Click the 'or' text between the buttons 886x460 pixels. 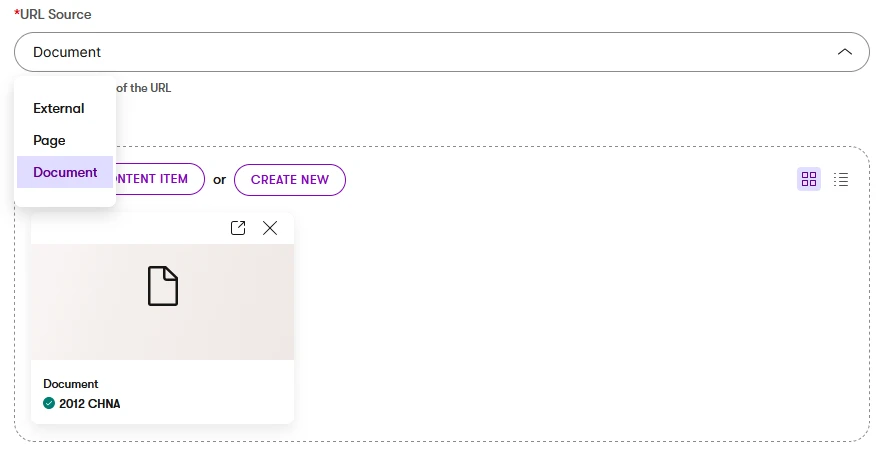pos(219,180)
